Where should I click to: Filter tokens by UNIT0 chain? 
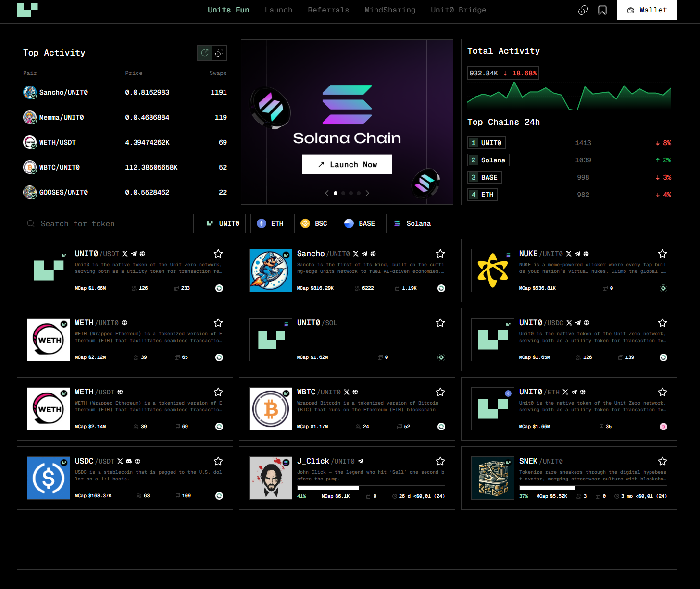(222, 223)
